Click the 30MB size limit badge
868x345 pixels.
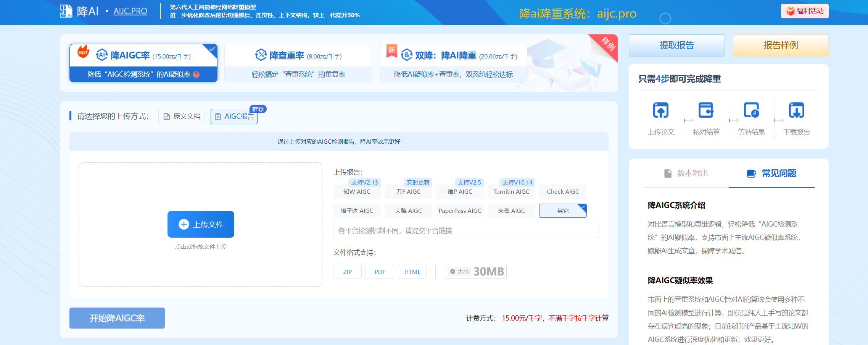pyautogui.click(x=476, y=272)
